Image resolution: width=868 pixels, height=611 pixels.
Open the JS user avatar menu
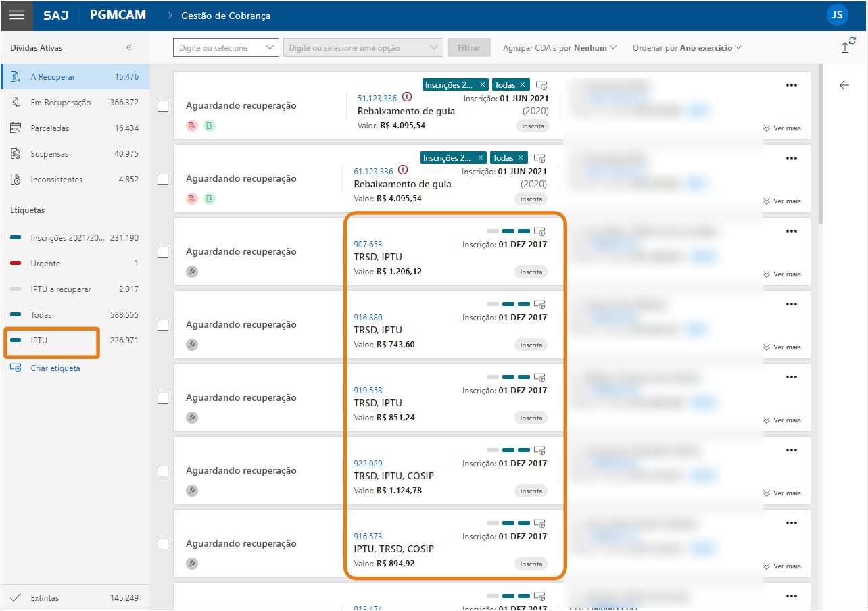point(837,15)
